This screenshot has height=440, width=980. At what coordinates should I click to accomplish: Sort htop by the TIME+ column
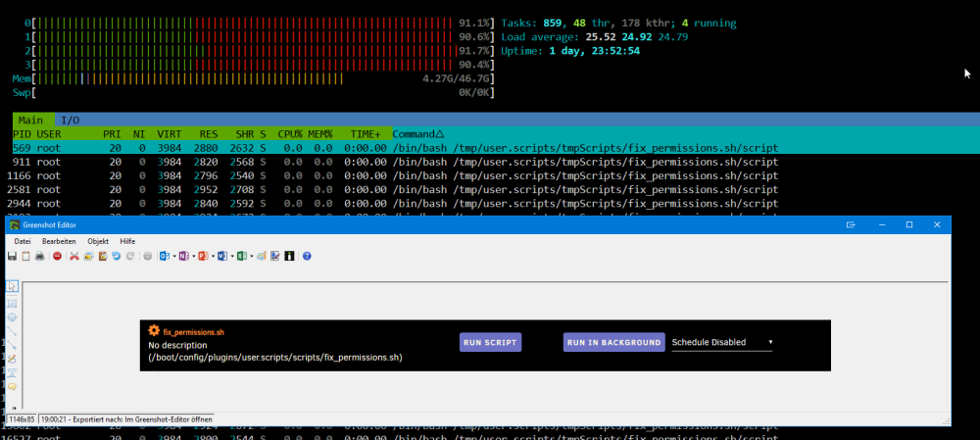click(x=365, y=133)
